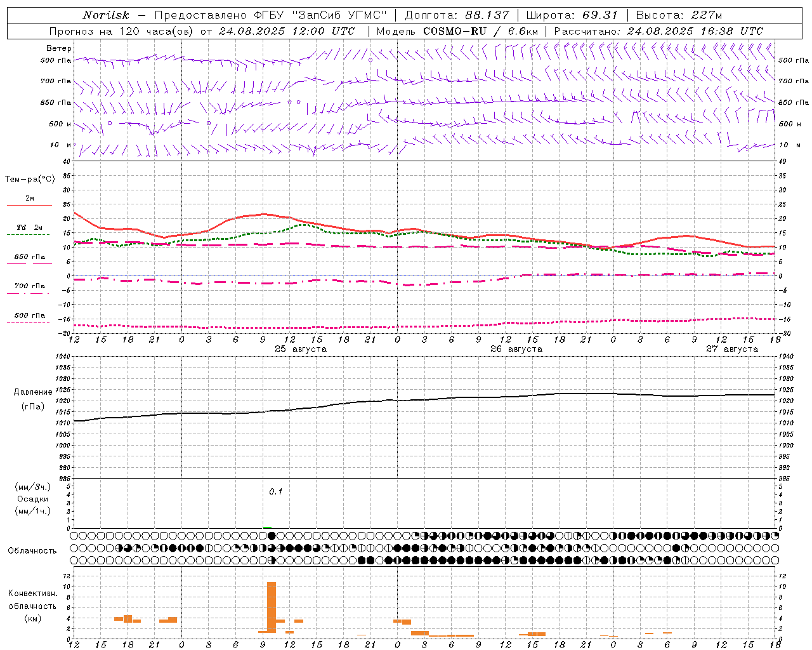
Task: Click the "27 августа" date under temperature chart
Action: (x=732, y=349)
